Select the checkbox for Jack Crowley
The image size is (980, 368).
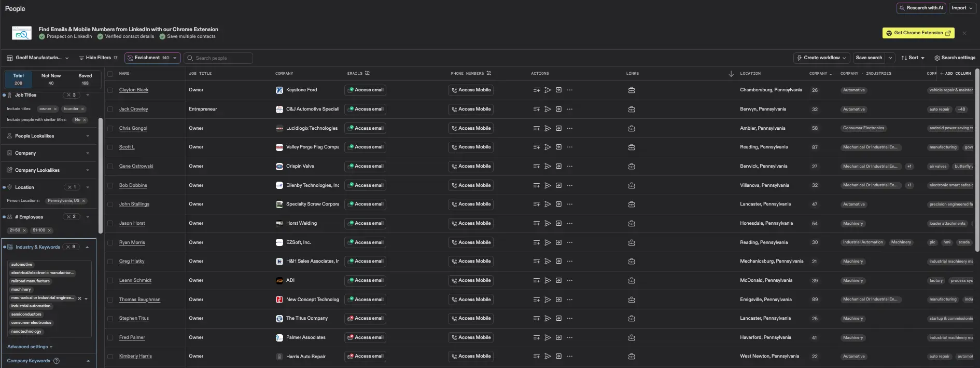(x=110, y=109)
